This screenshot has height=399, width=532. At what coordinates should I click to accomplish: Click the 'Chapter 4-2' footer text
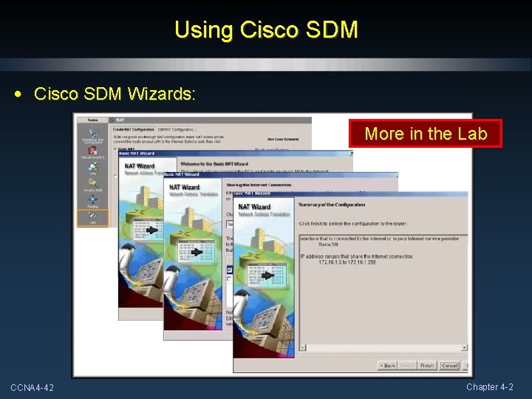[x=490, y=386]
